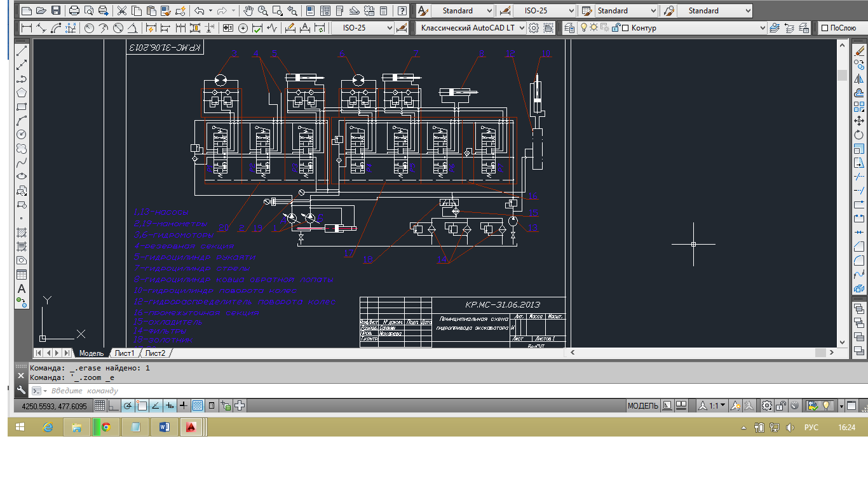Open ISO-25 dropdown in dimension toolbar
Screen dimensions: 868x488
tap(363, 28)
